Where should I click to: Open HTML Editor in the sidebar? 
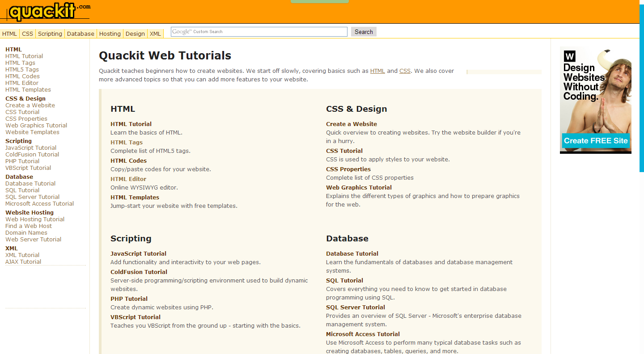[22, 83]
